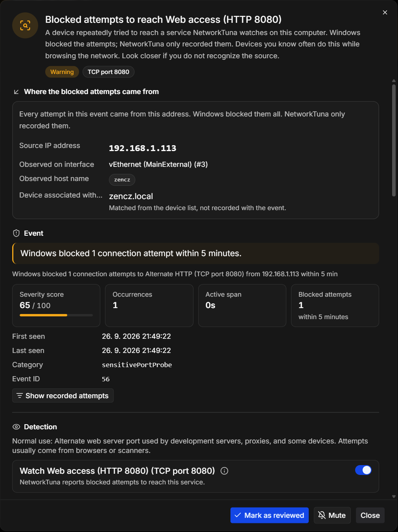Click the incoming arrow icon beside source heading
Viewport: 398px width, 532px height.
[16, 92]
